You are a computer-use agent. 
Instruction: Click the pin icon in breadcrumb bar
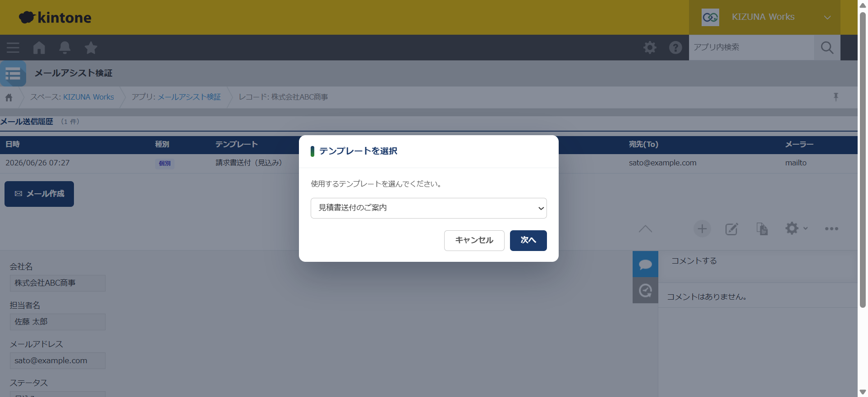coord(836,97)
